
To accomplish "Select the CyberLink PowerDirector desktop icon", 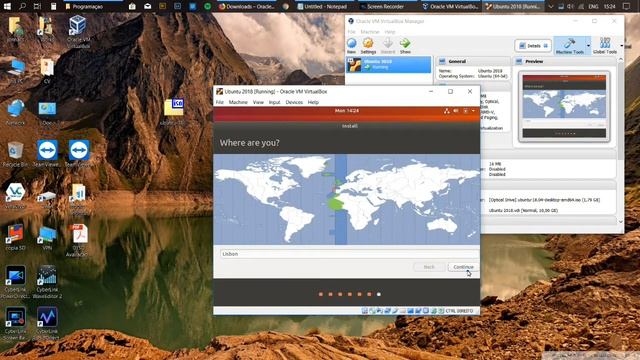I will point(16,282).
